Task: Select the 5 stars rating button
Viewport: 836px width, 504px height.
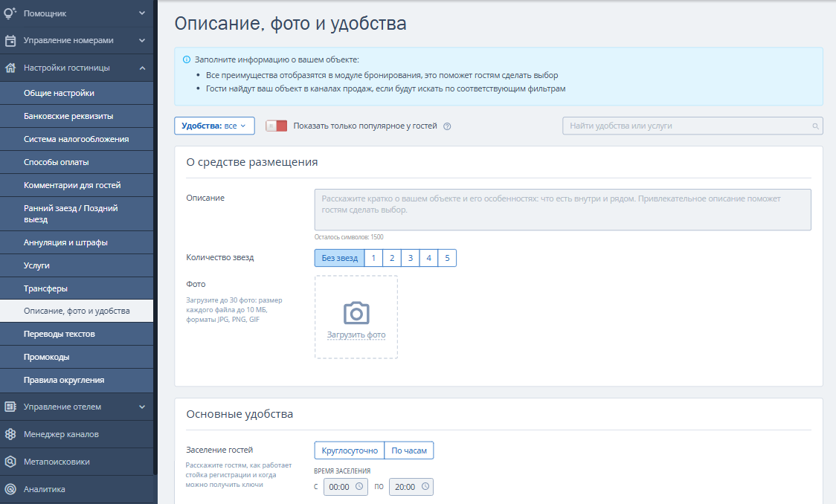Action: point(447,258)
